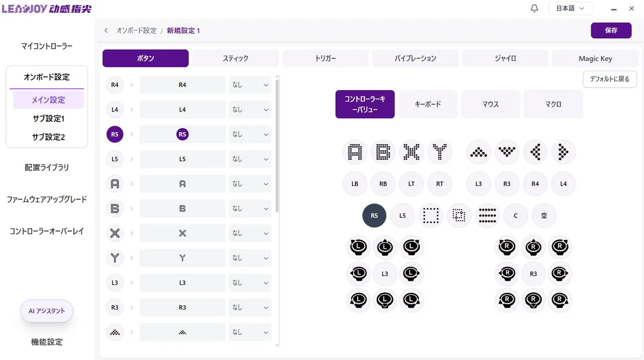The width and height of the screenshot is (644, 360).
Task: Choose the three-row dotted menu button icon
Action: point(487,216)
